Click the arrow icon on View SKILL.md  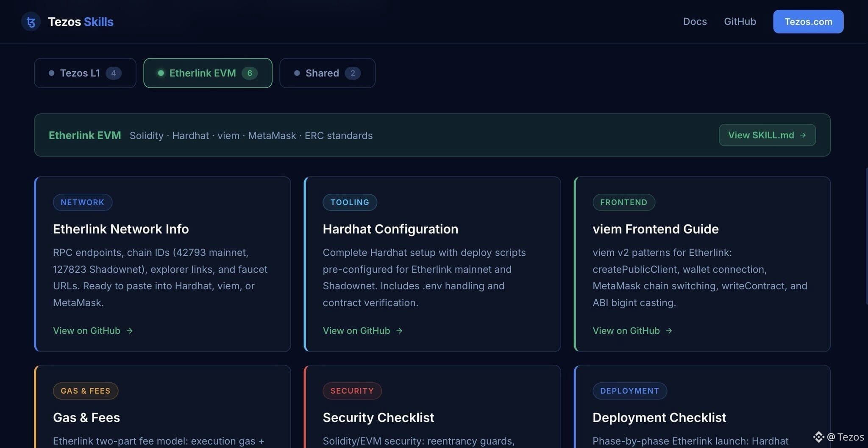click(803, 135)
